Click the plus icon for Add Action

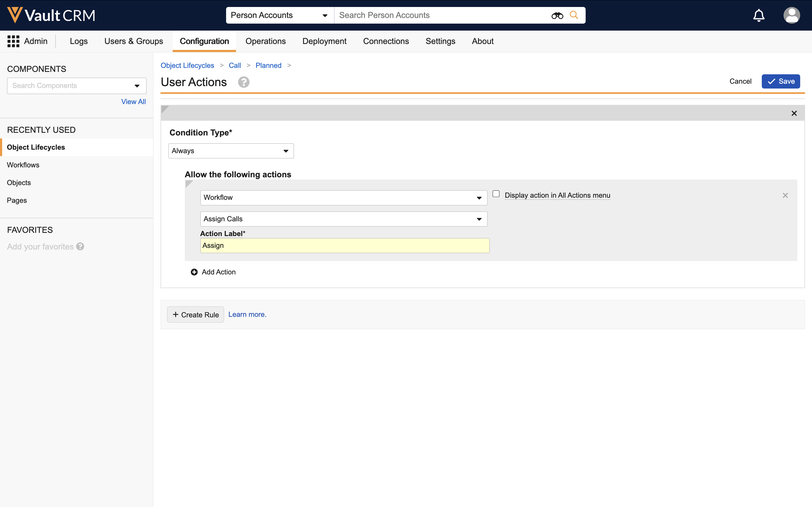[x=194, y=272]
